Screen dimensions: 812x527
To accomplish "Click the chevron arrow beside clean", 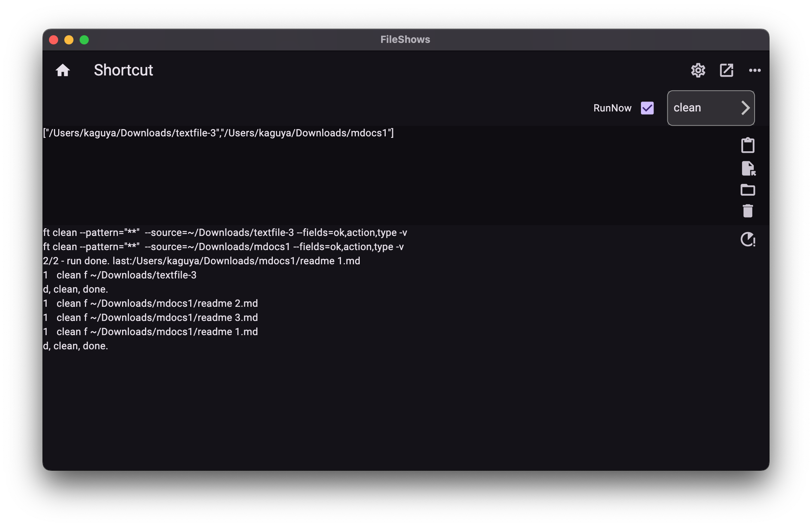I will pos(745,108).
